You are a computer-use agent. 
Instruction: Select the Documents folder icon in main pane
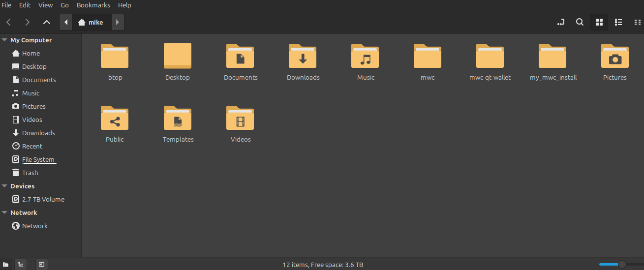coord(240,55)
